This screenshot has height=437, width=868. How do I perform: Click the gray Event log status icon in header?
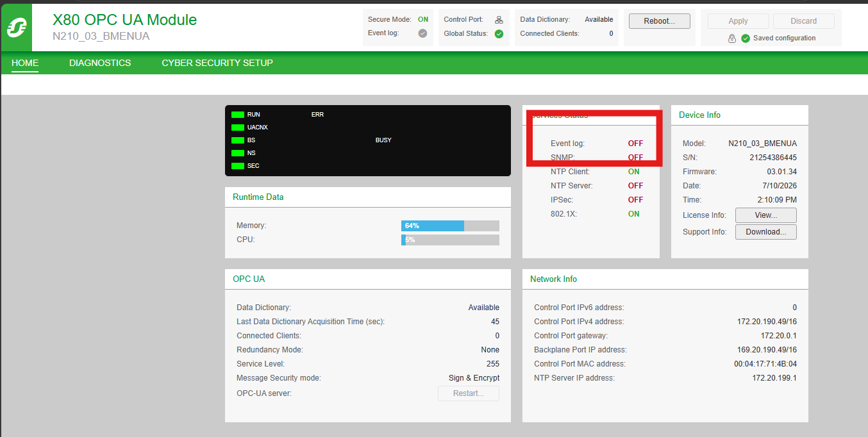(422, 33)
